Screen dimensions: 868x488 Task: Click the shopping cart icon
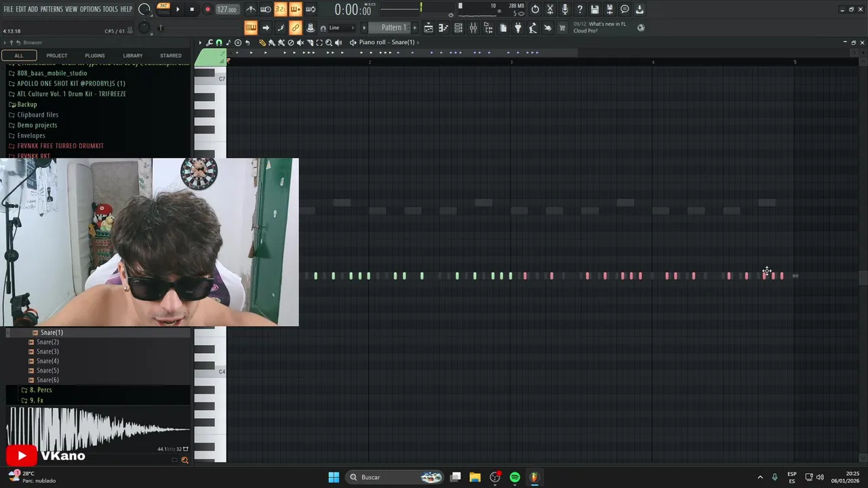pyautogui.click(x=563, y=28)
